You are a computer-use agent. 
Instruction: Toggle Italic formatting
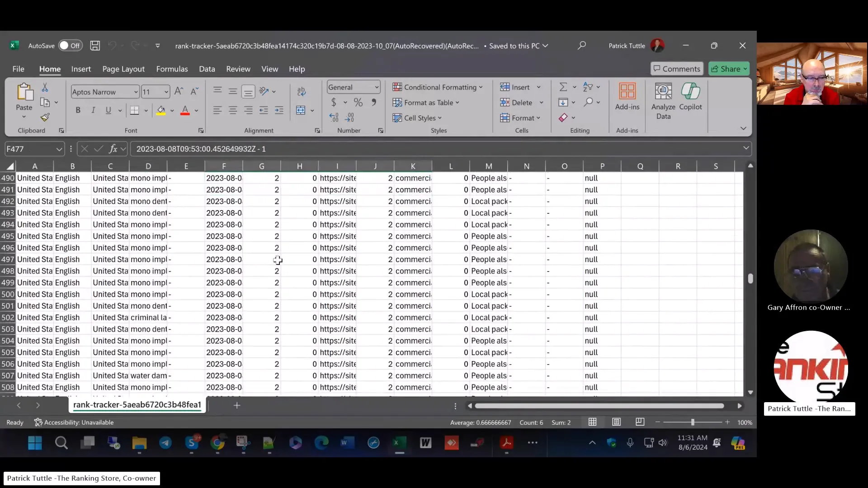tap(93, 110)
